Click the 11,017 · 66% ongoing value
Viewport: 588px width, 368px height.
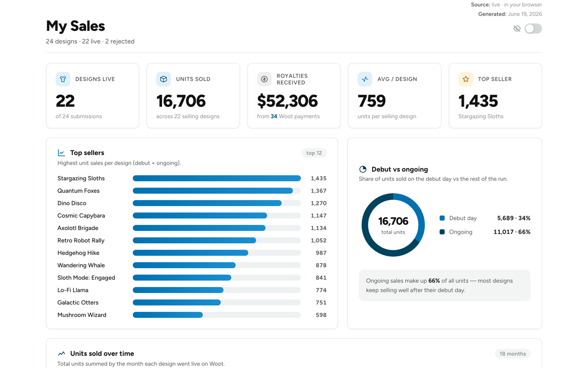click(x=512, y=232)
